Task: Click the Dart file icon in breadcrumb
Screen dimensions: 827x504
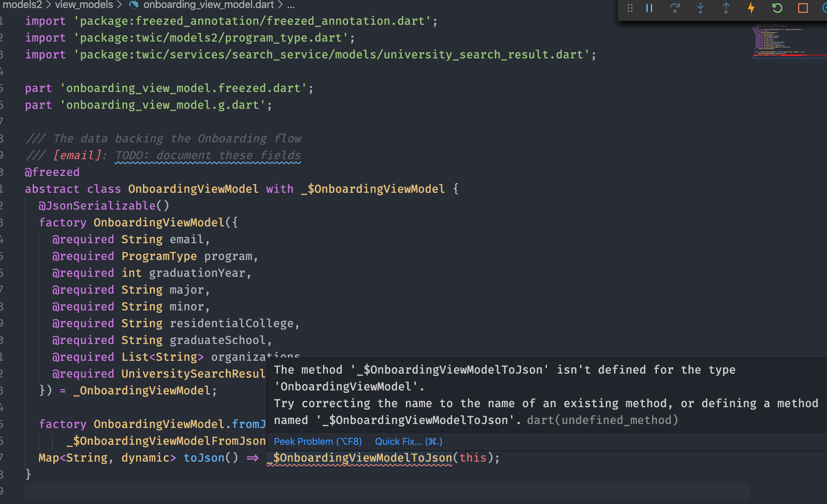Action: [134, 5]
